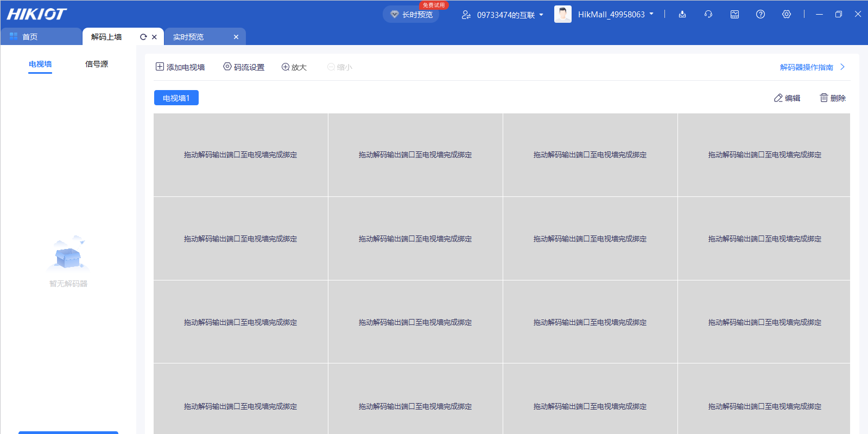This screenshot has height=434, width=868.
Task: Delete the TV wall with 删除
Action: point(833,98)
